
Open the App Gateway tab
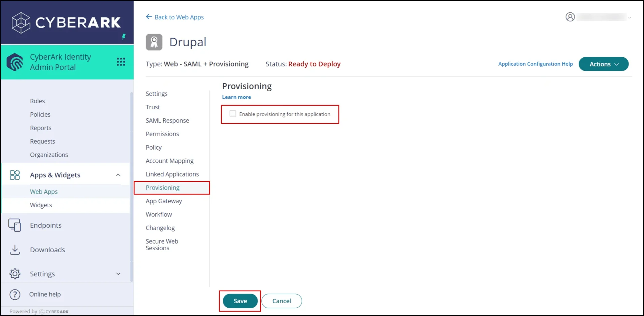[x=164, y=201]
